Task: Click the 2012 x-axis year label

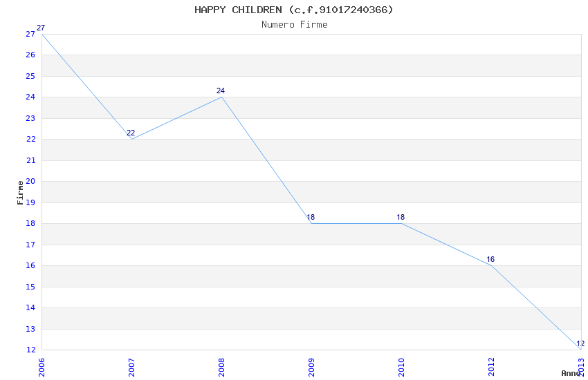Action: pos(491,368)
